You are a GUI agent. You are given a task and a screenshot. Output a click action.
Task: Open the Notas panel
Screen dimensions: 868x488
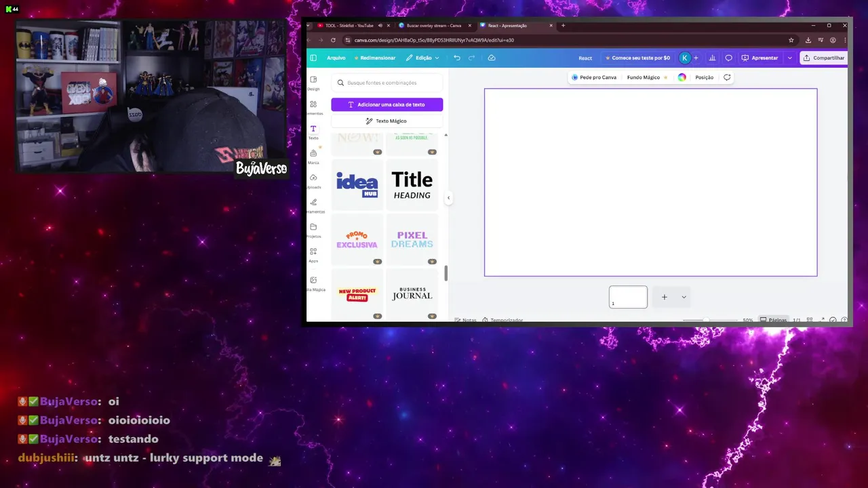466,320
